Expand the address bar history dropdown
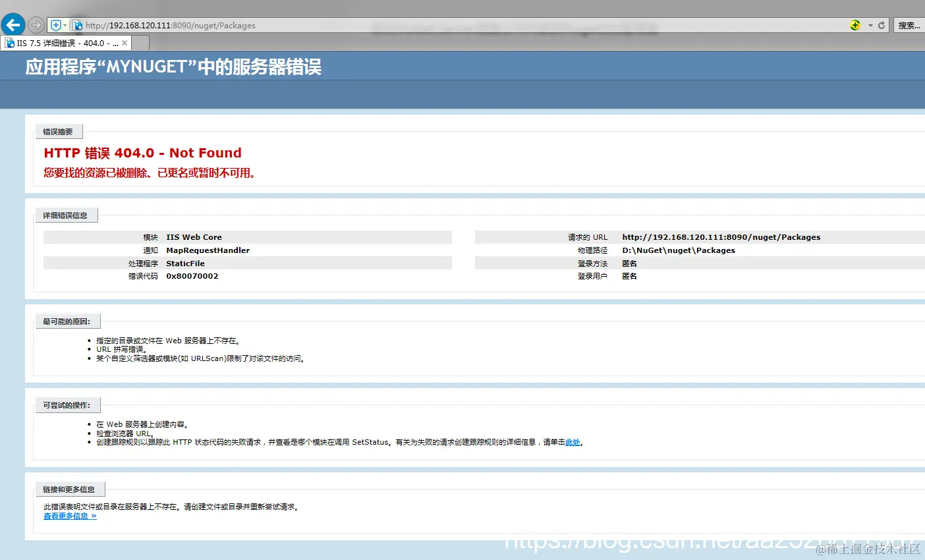 click(x=870, y=25)
